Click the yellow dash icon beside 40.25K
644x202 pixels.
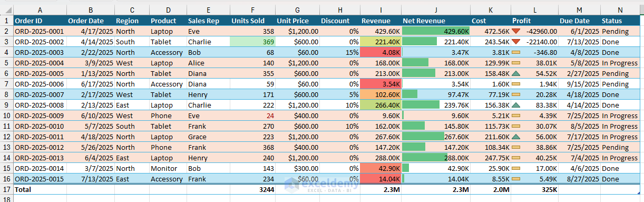click(x=516, y=158)
